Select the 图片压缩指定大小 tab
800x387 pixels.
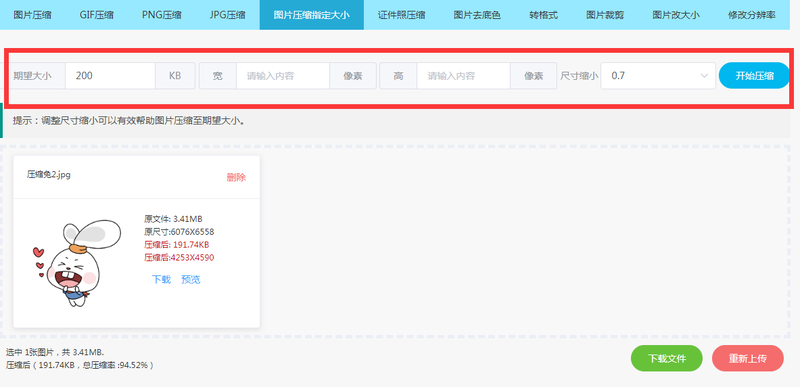[x=312, y=15]
